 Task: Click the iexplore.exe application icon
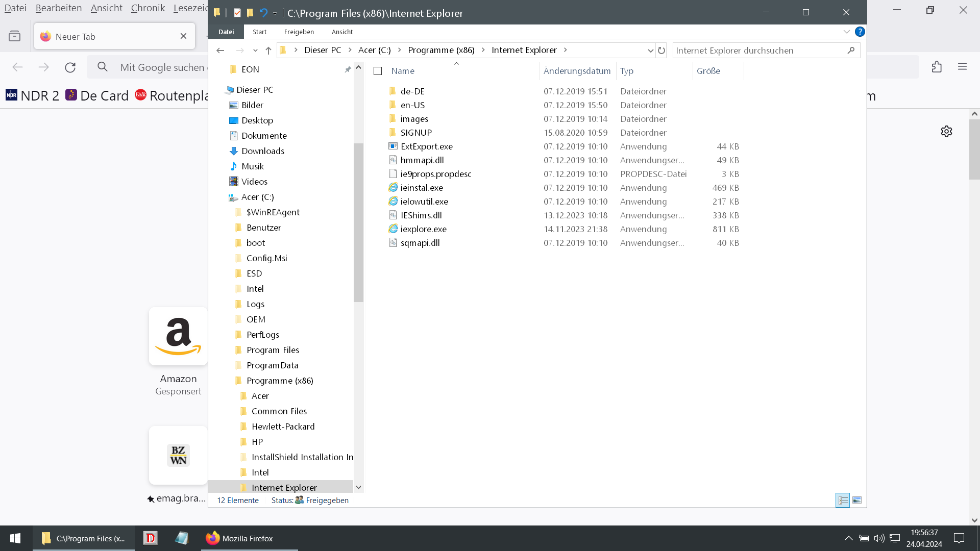(393, 229)
